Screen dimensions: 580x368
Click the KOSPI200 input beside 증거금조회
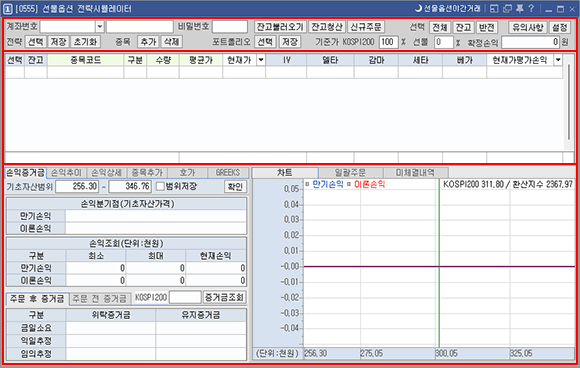(x=185, y=297)
